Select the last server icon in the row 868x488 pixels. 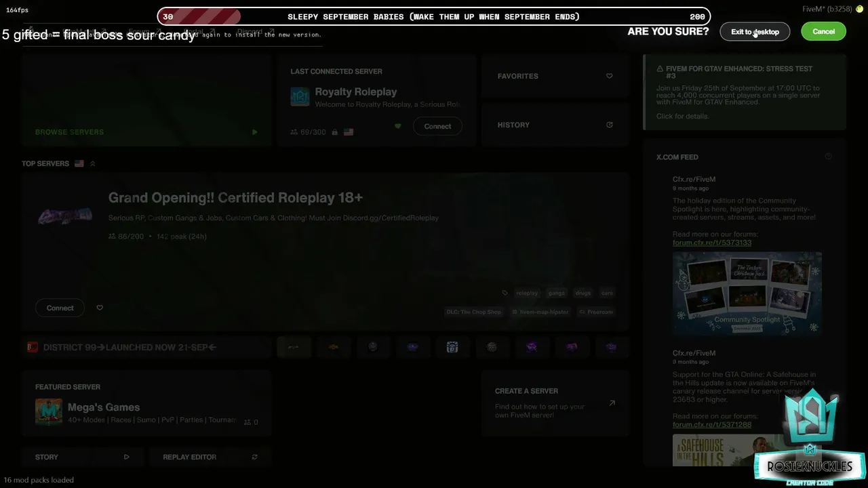(612, 347)
